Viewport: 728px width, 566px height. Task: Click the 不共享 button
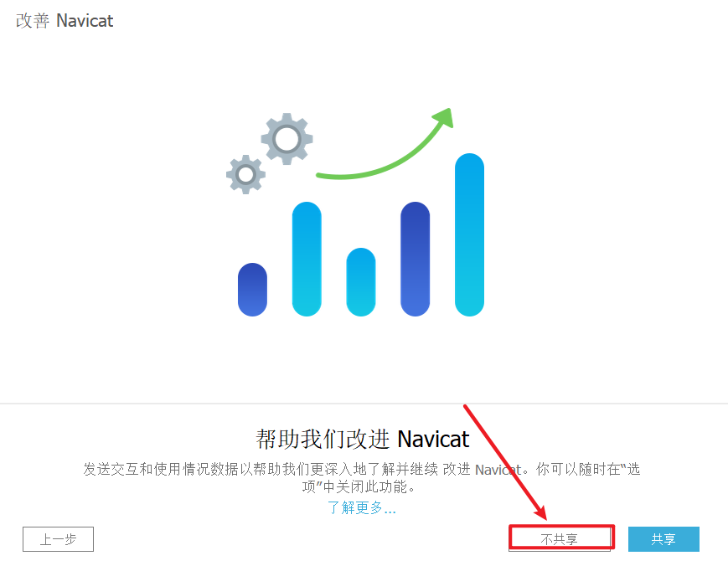pyautogui.click(x=560, y=539)
